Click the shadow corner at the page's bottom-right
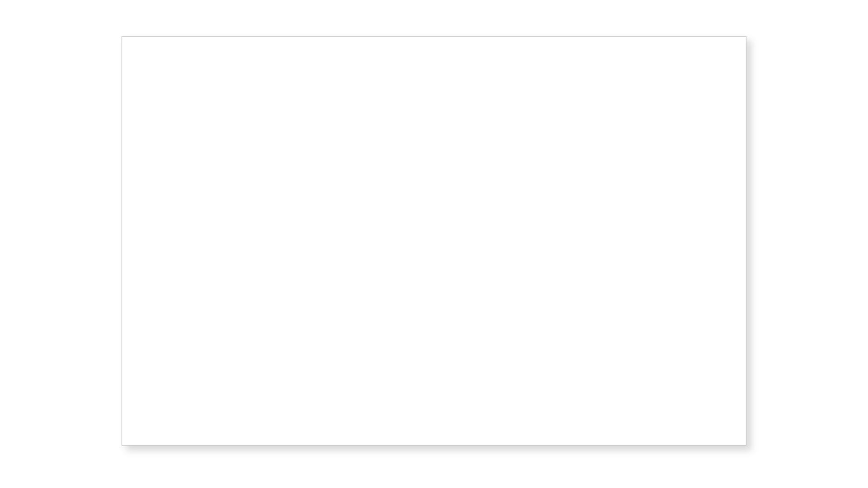The image size is (868, 488). click(749, 448)
